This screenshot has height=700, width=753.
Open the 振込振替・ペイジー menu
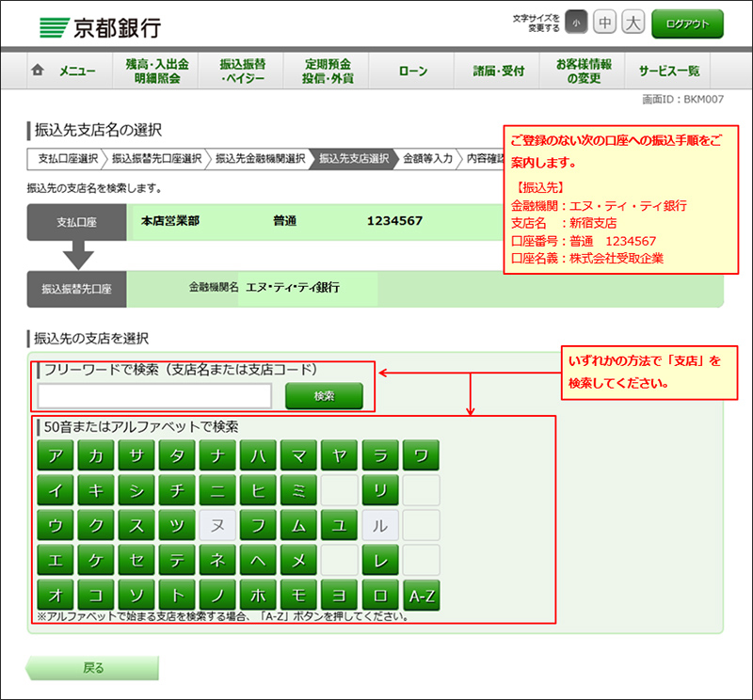pyautogui.click(x=241, y=72)
